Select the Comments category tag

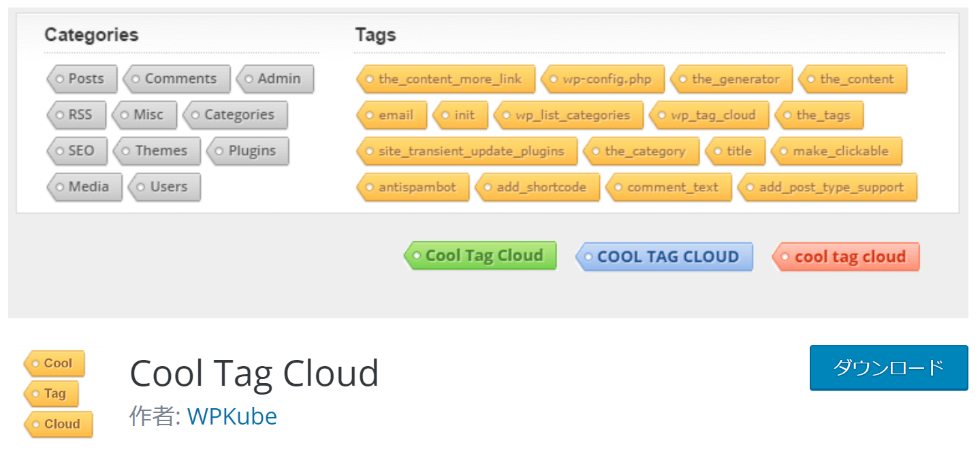tap(177, 79)
